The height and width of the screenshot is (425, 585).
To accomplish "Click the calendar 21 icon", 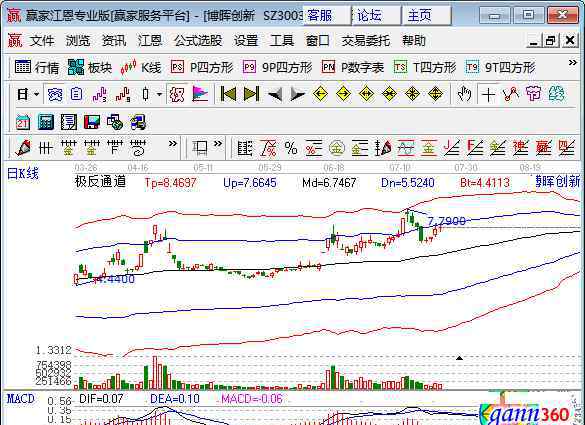I will [23, 122].
